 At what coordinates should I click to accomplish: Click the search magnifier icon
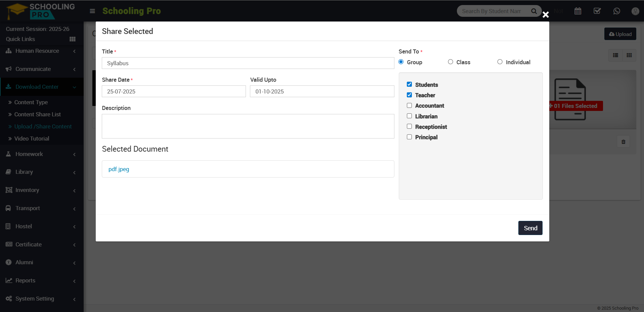534,11
